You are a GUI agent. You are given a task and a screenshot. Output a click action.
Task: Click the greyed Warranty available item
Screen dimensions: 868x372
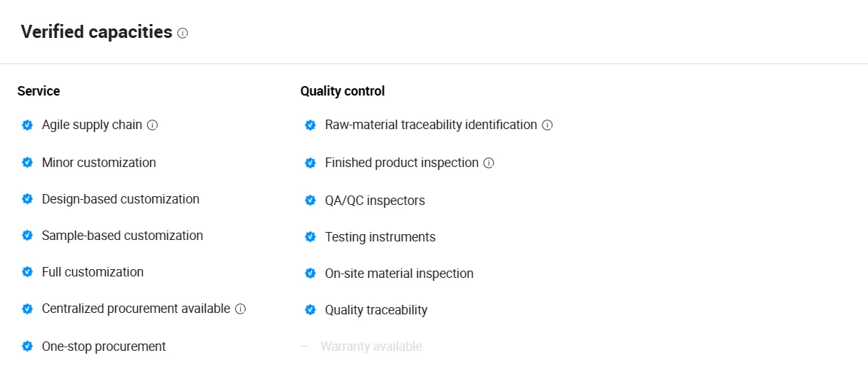(371, 346)
